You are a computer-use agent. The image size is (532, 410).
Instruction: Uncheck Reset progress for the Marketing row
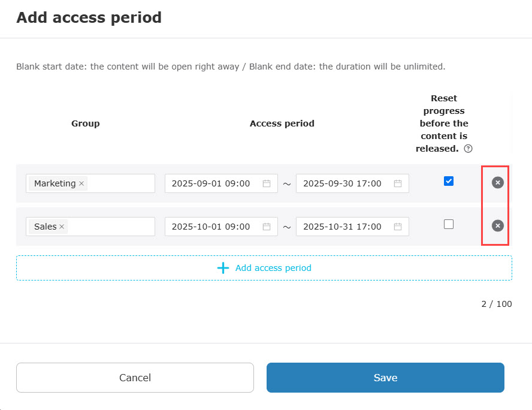(449, 181)
